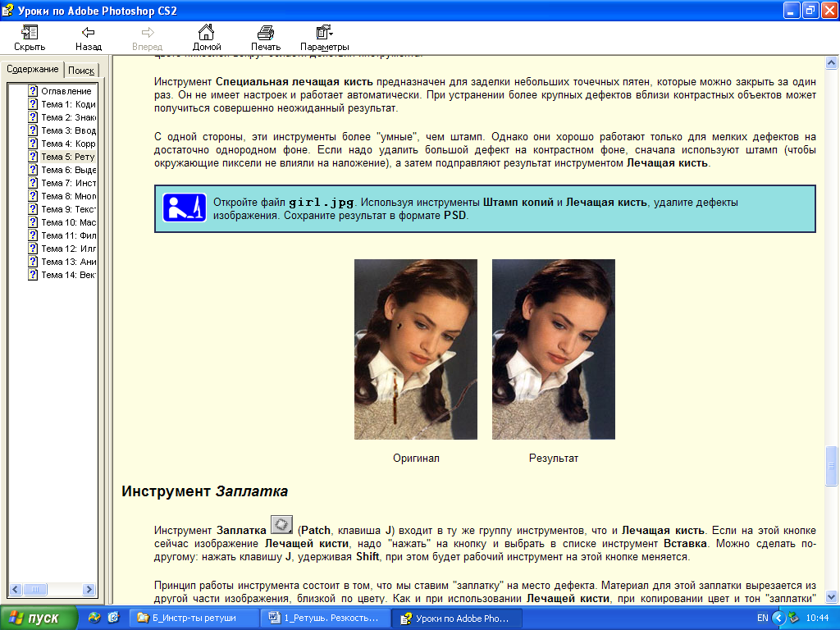
Task: Click the page icon beside Тема 3: Ввод
Action: (x=33, y=130)
